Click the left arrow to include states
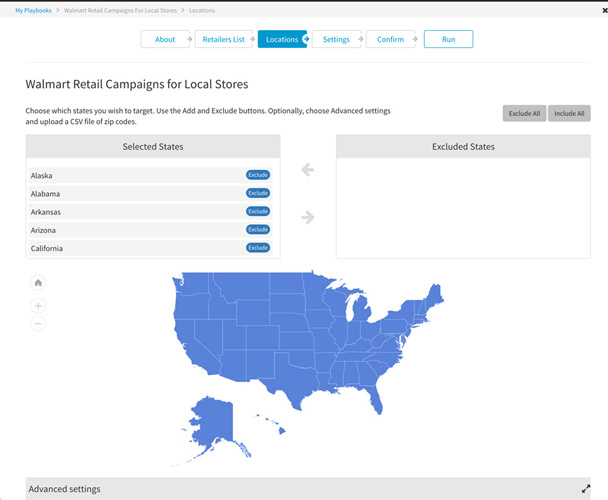The width and height of the screenshot is (608, 500). [x=307, y=170]
